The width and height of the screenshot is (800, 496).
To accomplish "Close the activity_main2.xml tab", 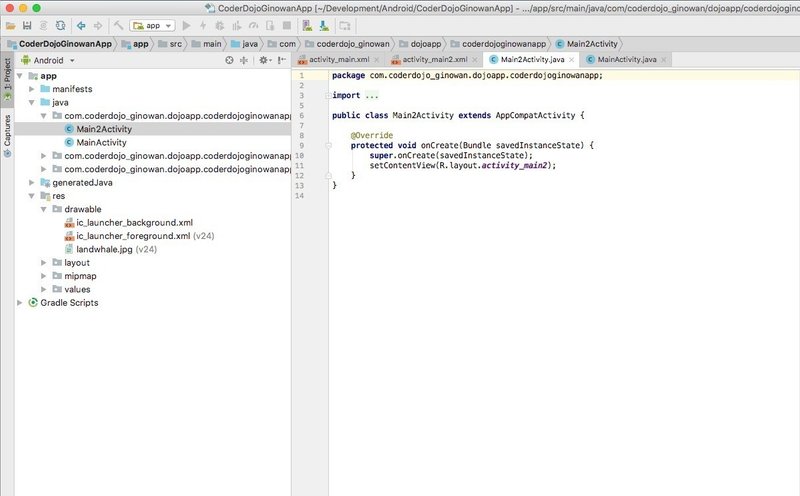I will tap(474, 60).
